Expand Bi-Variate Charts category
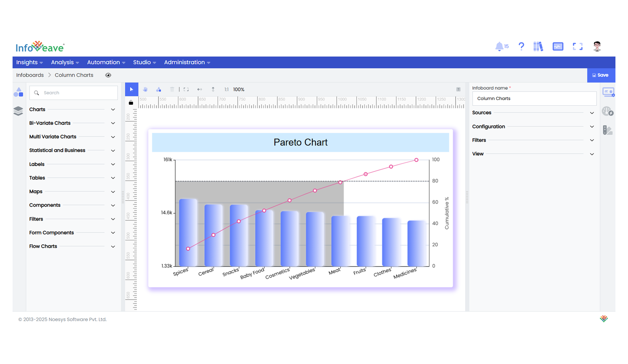The width and height of the screenshot is (628, 364). (x=72, y=123)
